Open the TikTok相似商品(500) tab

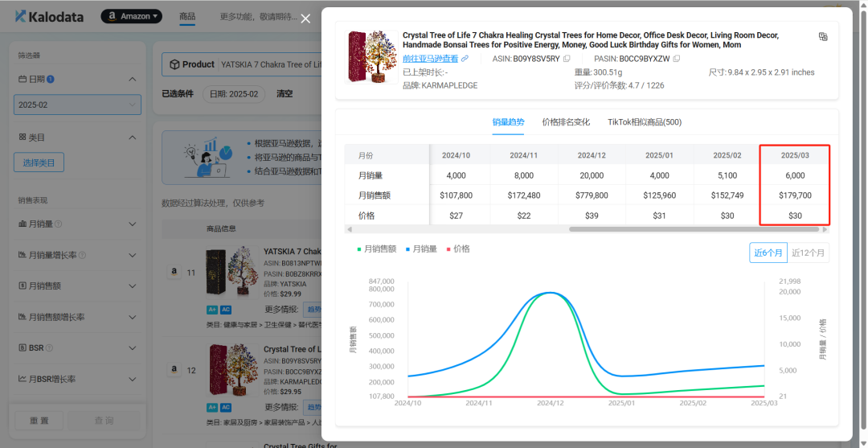point(644,122)
